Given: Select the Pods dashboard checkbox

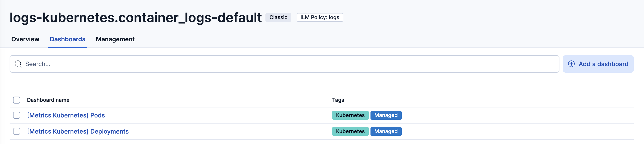Looking at the screenshot, I should click(17, 115).
